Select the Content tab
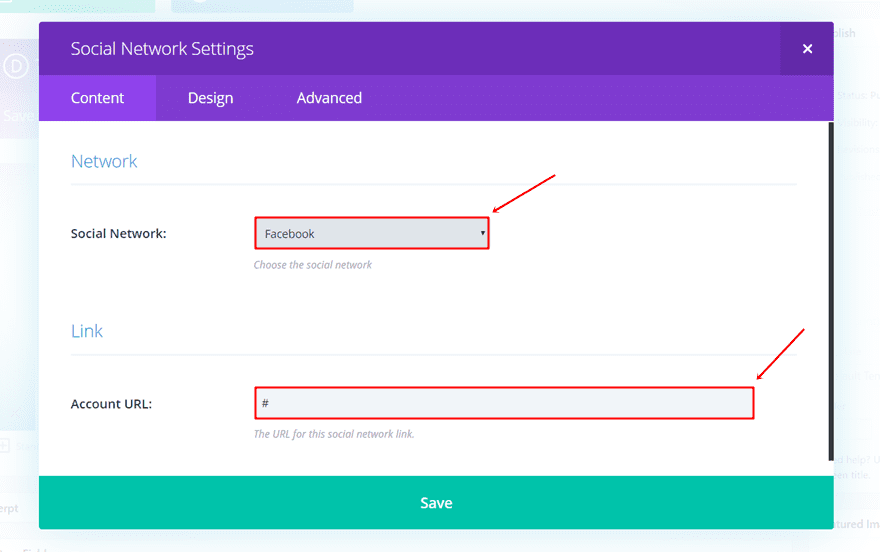The image size is (880, 552). (x=97, y=98)
